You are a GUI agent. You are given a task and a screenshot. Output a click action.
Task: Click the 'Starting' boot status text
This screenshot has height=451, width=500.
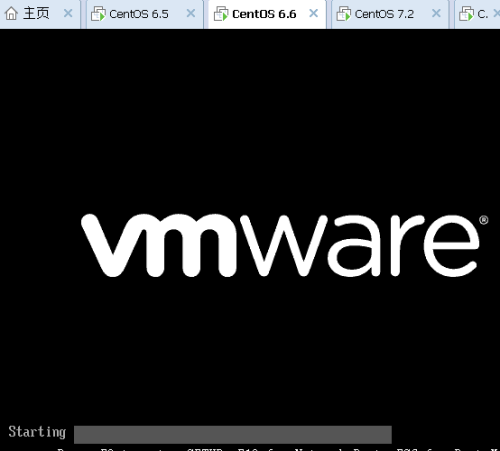tap(37, 432)
